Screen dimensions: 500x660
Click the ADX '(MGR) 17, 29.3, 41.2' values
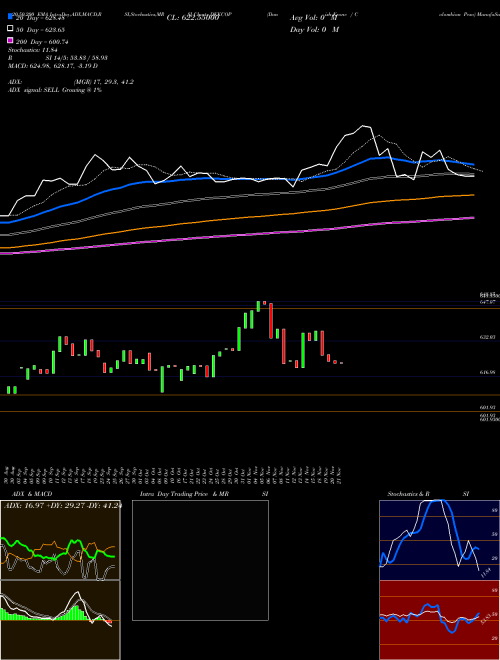pos(104,82)
